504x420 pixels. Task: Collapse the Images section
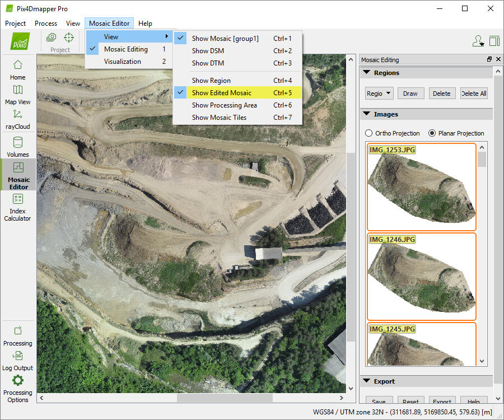367,114
